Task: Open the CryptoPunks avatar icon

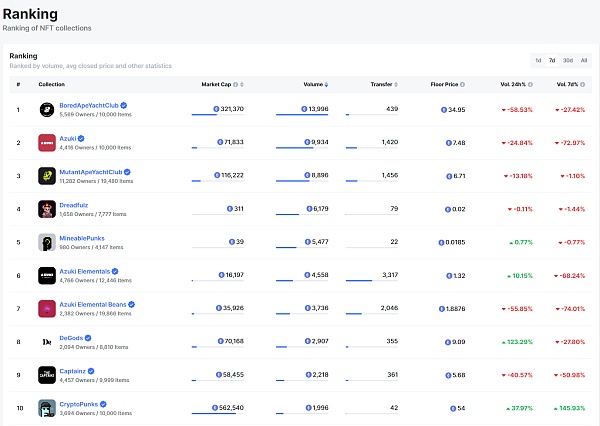Action: [x=47, y=408]
